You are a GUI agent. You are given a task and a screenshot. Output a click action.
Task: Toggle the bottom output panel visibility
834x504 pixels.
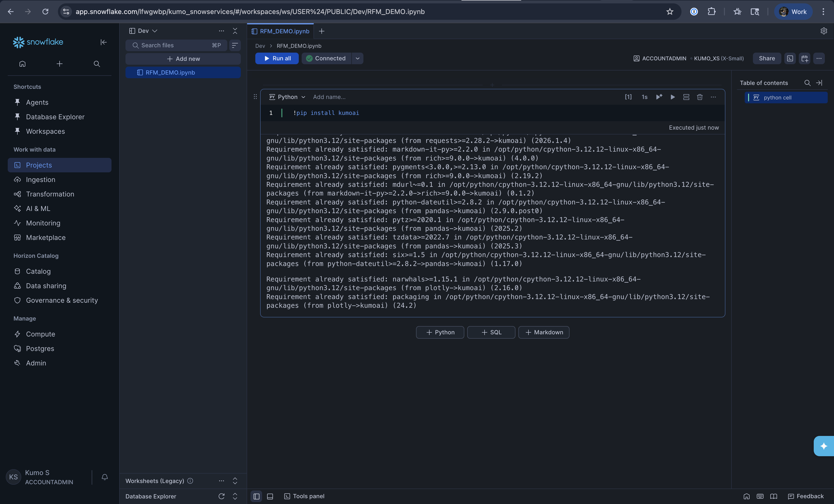pyautogui.click(x=270, y=496)
